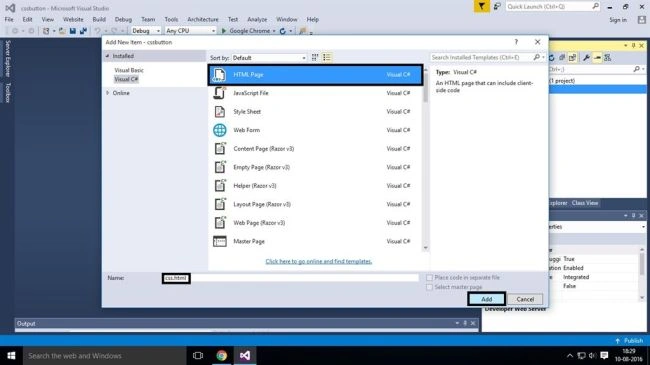Click the Search Installed Templates box
Screen dimensions: 650x365
(483, 58)
